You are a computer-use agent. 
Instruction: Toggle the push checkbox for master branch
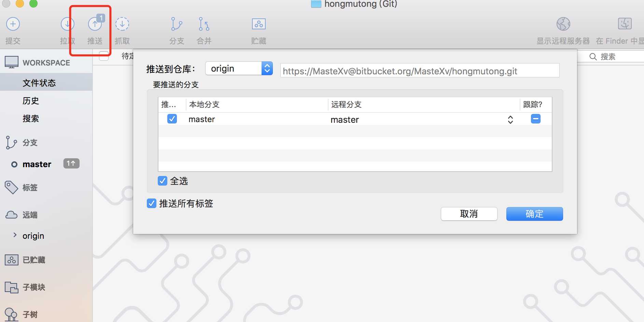click(172, 119)
